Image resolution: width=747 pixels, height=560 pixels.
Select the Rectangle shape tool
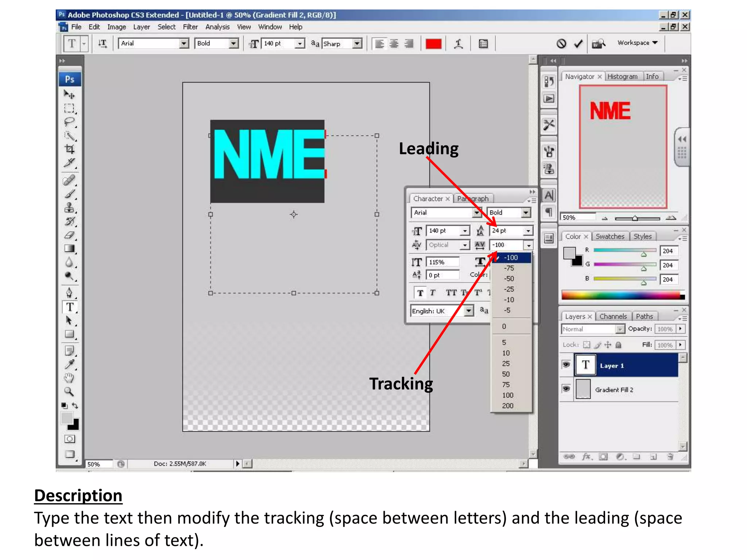point(69,334)
